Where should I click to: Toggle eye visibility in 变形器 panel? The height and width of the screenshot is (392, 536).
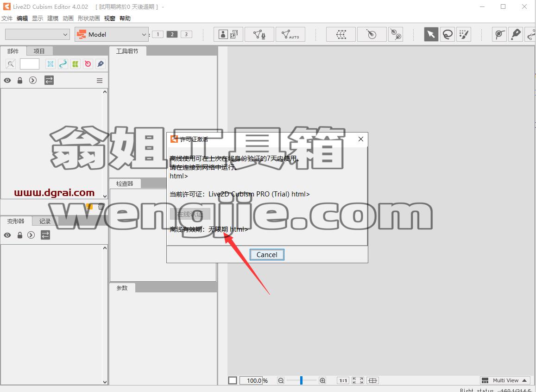(7, 235)
